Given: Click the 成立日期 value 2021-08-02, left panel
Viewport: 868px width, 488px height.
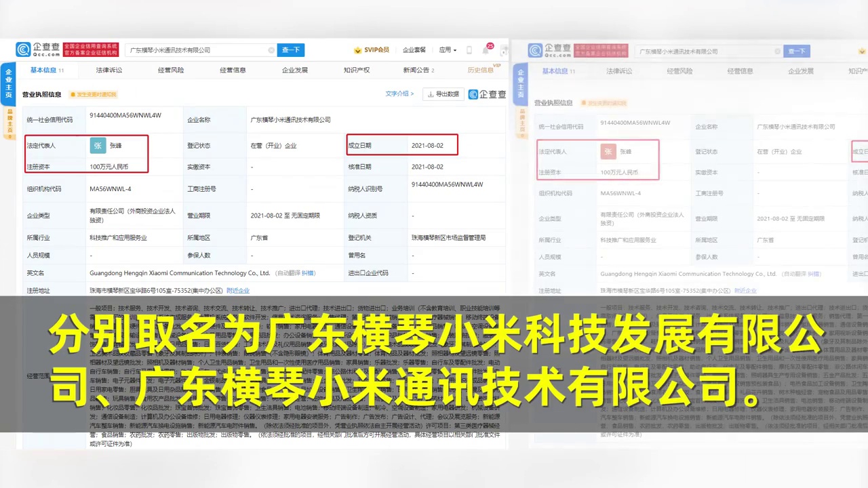Looking at the screenshot, I should point(427,146).
